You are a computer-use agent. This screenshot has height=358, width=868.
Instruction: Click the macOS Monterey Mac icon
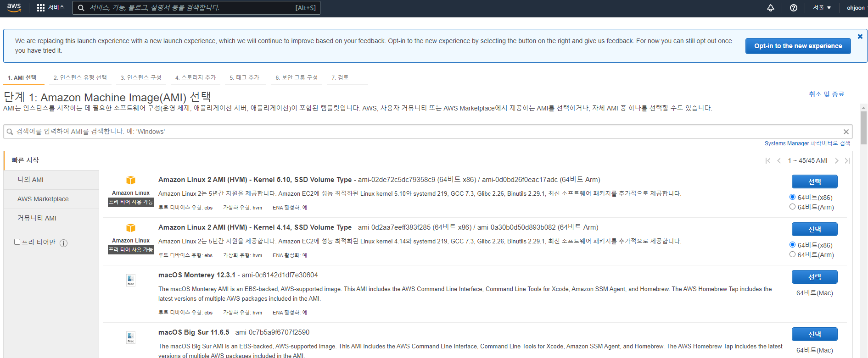(131, 280)
